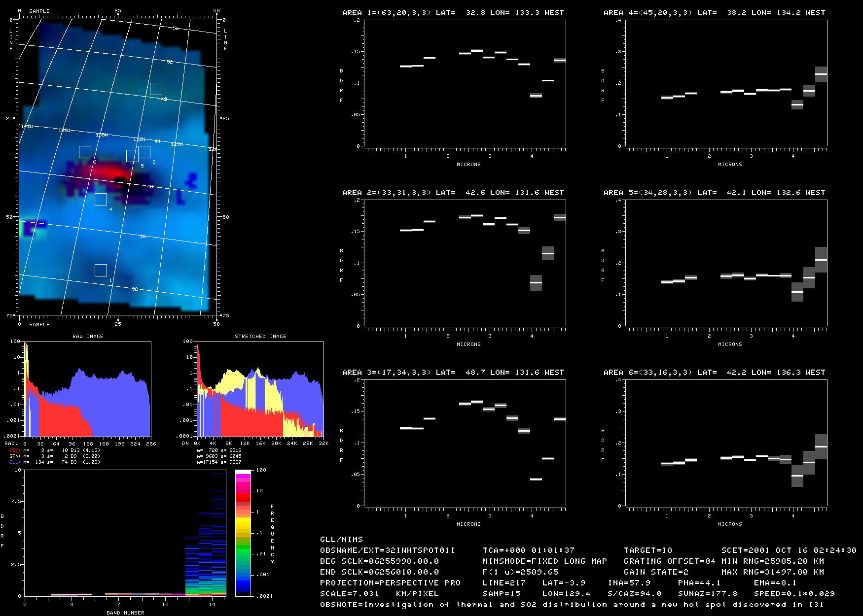Click the 'PHA=44.1' text

(x=700, y=583)
